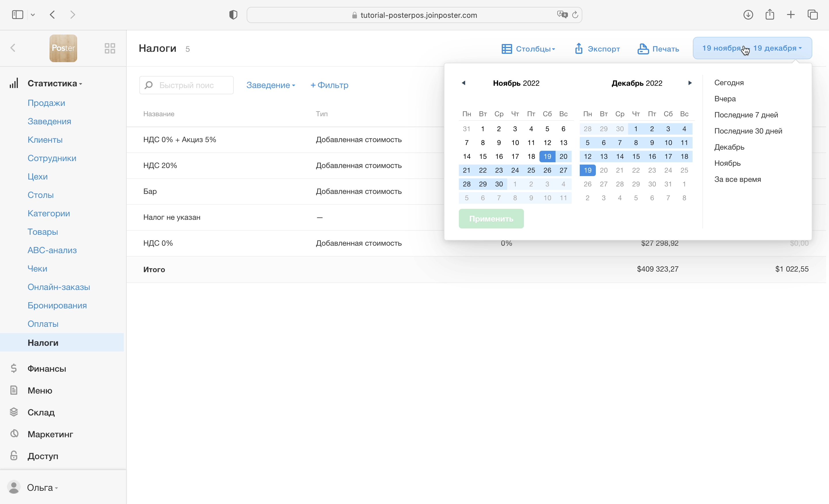Screen dimensions: 829x504
Task: Expand the Заведение filter dropdown
Action: click(x=271, y=85)
